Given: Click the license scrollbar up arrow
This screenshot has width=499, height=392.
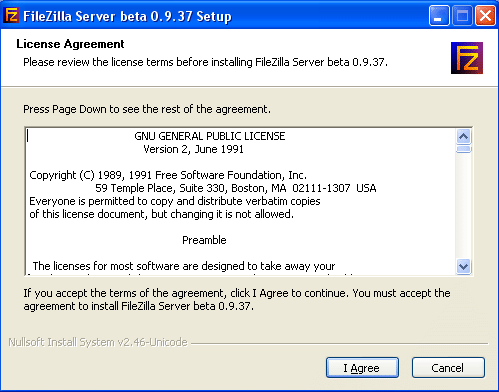Looking at the screenshot, I should pyautogui.click(x=464, y=136).
